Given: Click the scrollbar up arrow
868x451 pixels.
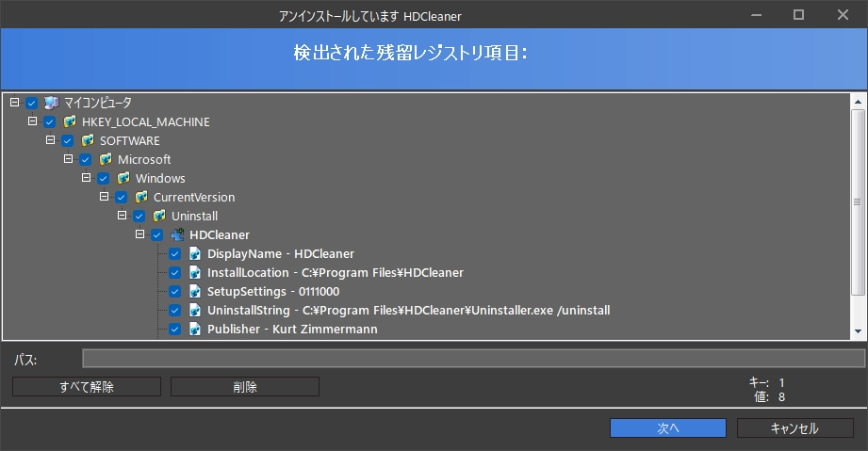Looking at the screenshot, I should click(x=858, y=102).
